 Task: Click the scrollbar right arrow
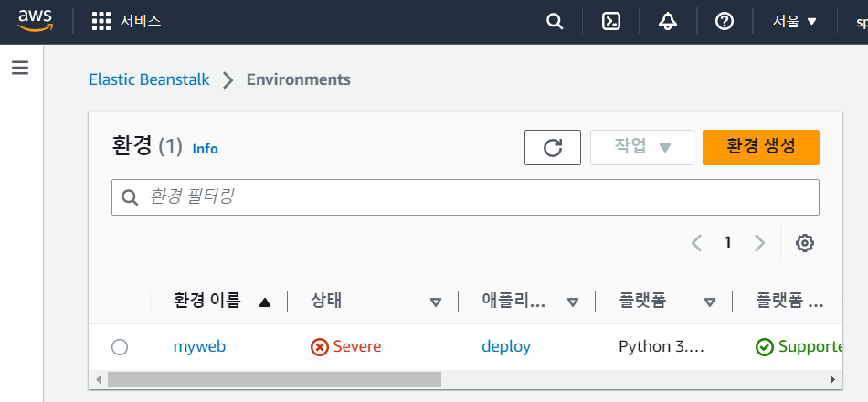pyautogui.click(x=832, y=379)
